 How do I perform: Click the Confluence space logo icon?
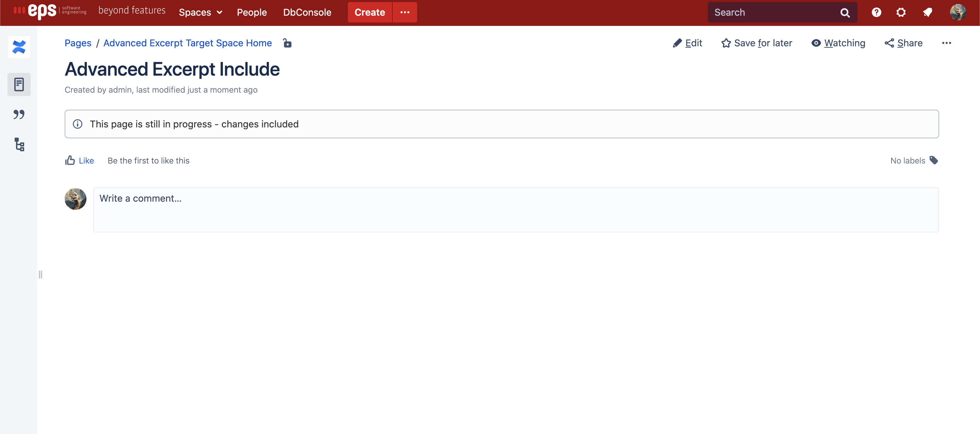pyautogui.click(x=19, y=47)
